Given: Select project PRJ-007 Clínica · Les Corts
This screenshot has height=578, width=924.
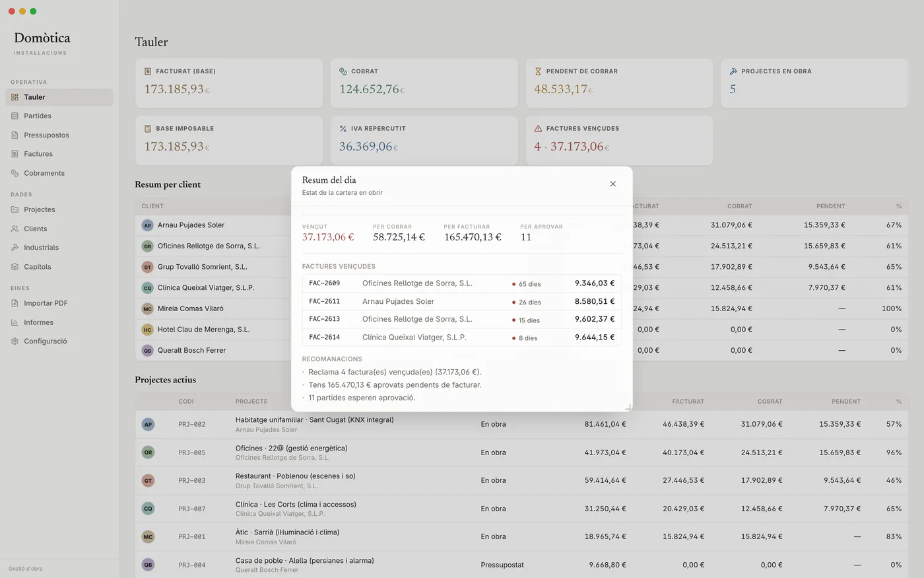Looking at the screenshot, I should (x=521, y=509).
